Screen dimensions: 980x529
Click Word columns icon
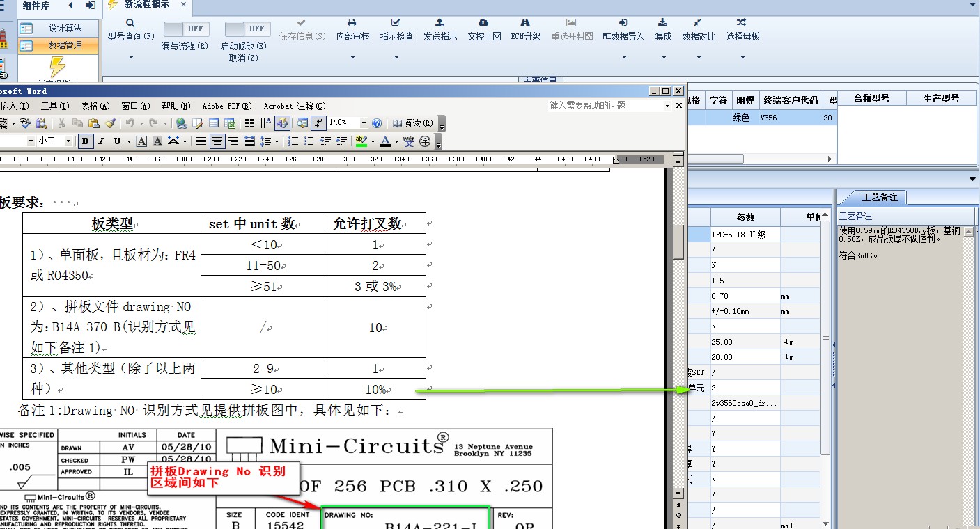249,123
